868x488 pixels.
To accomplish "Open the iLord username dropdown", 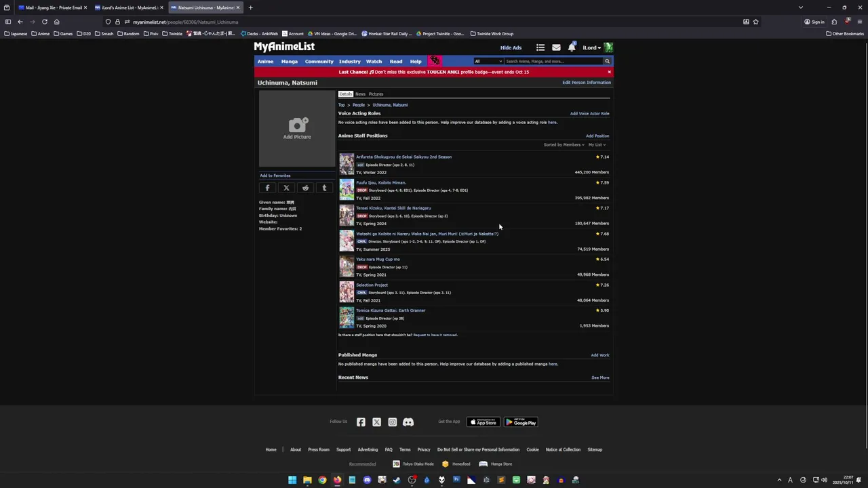I will pos(591,47).
